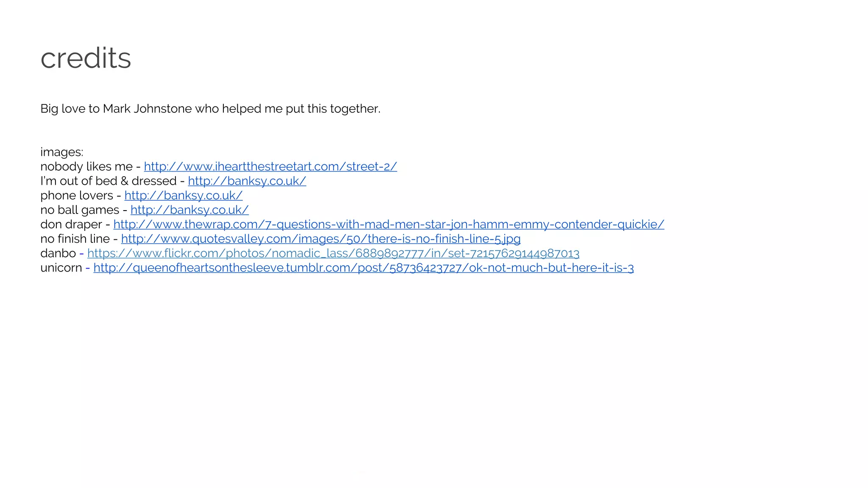This screenshot has height=488, width=868.
Task: Visit the flickr danbo photo link
Action: tap(333, 253)
